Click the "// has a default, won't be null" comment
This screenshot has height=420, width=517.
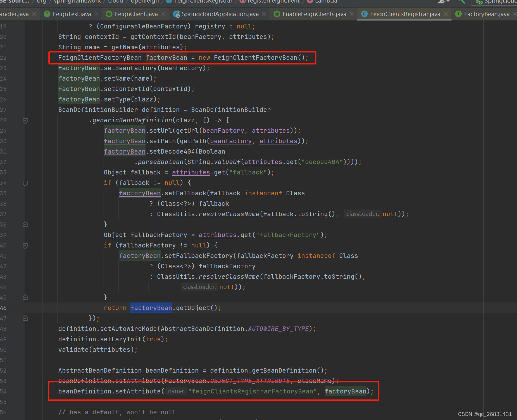click(x=117, y=412)
